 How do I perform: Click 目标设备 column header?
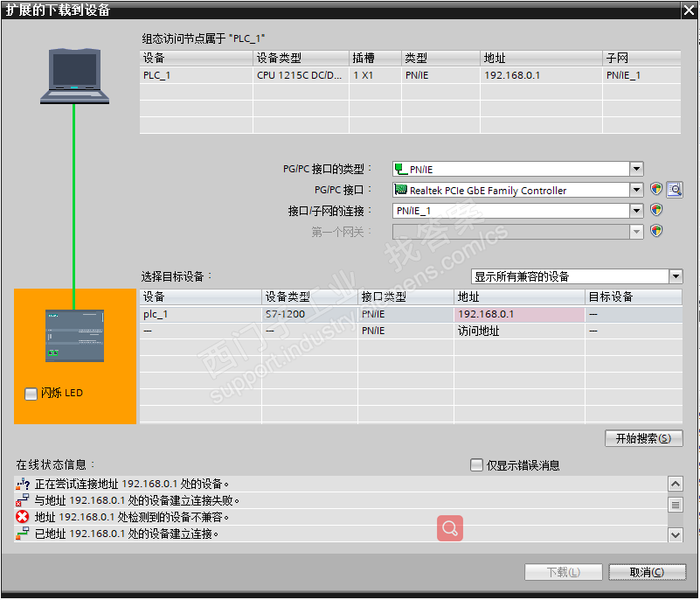[x=634, y=297]
